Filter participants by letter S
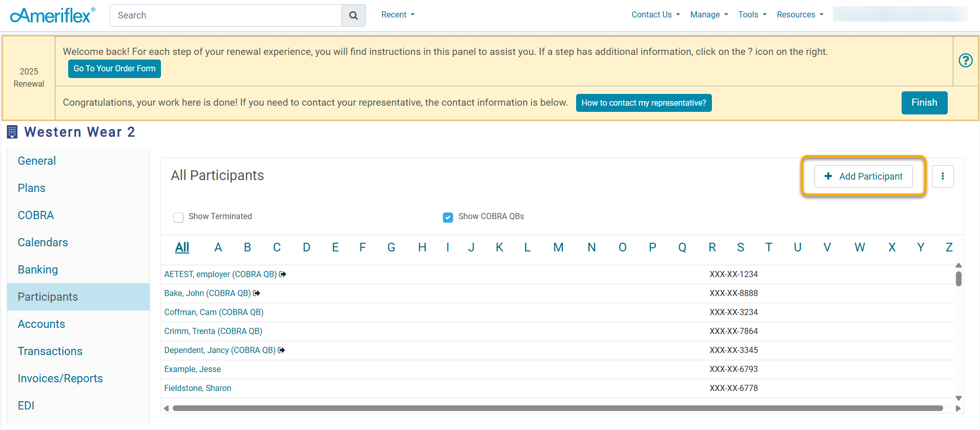Screen dimensions: 980x430 741,248
